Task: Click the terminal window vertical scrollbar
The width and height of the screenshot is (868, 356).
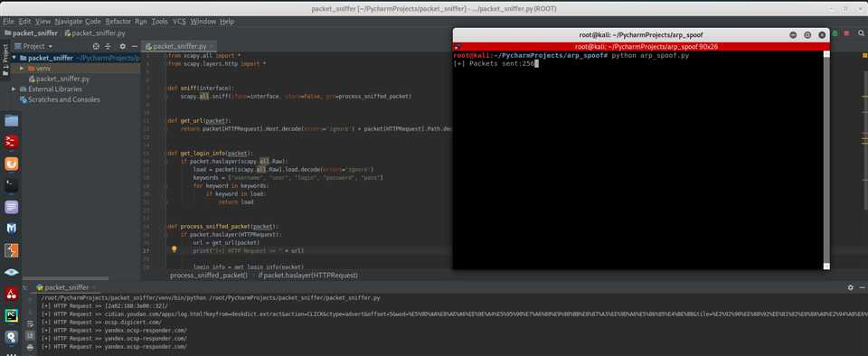Action: point(826,160)
